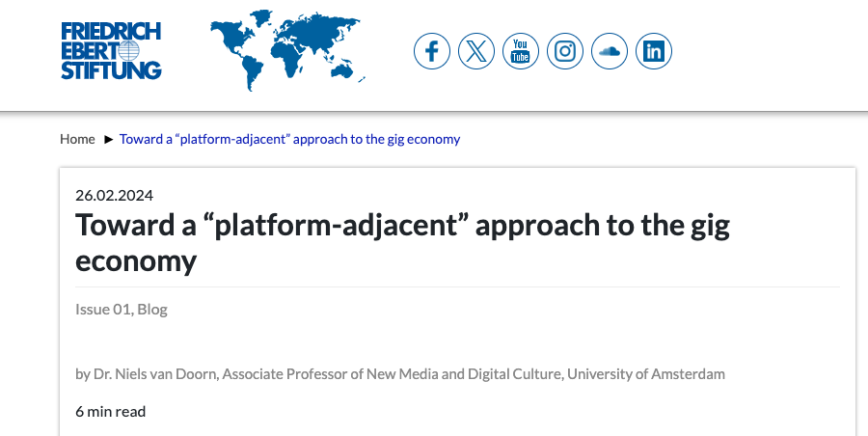Click the publication date 26.02.2024
The width and height of the screenshot is (868, 436).
point(114,195)
